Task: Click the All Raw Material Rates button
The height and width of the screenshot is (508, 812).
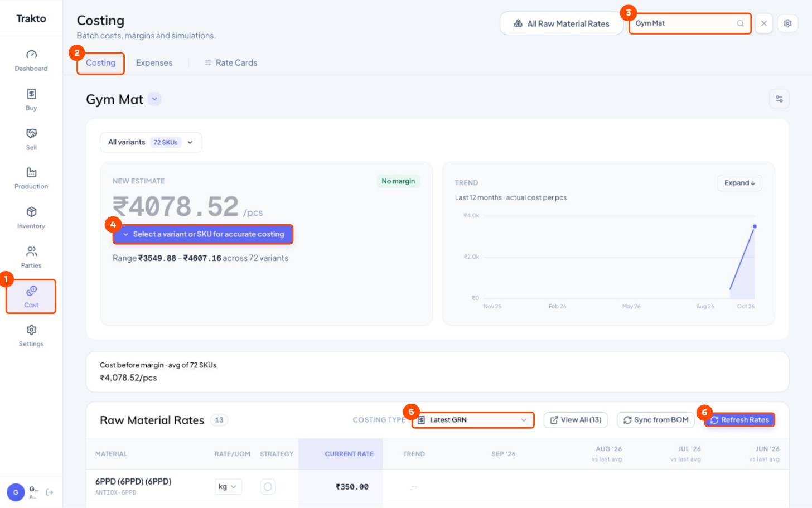Action: (561, 23)
